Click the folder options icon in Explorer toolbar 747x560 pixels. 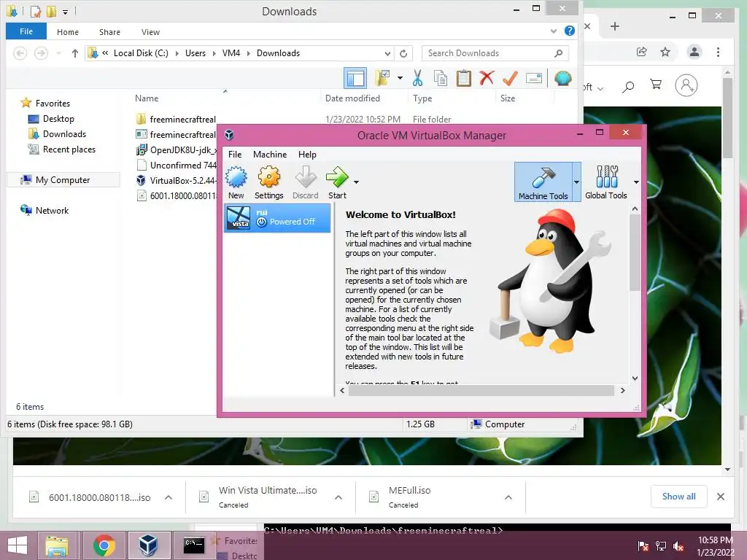pyautogui.click(x=382, y=78)
